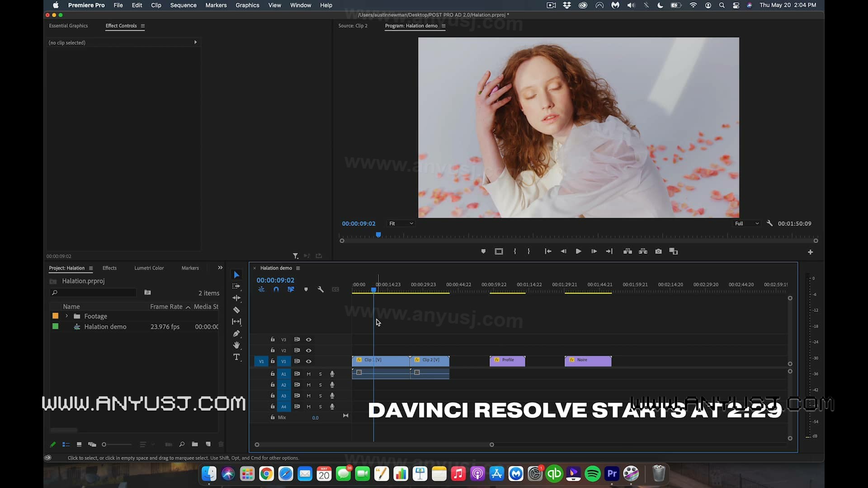Step back one frame

(x=563, y=251)
